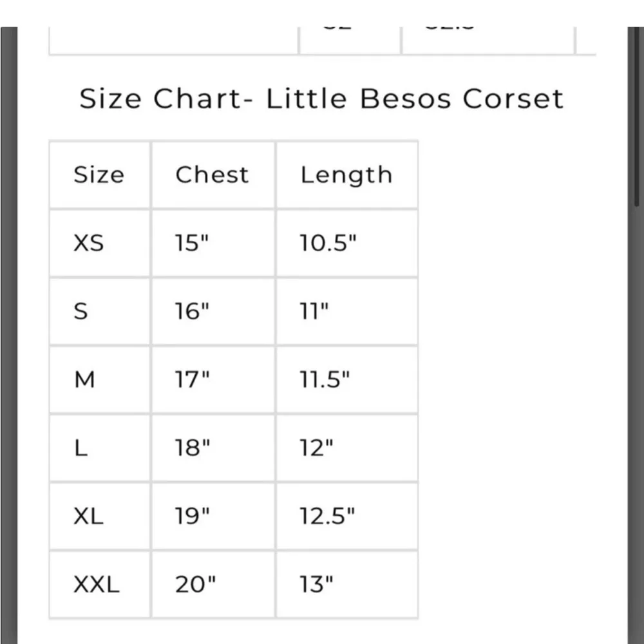Select the XXL size cell
The width and height of the screenshot is (644, 644).
(x=96, y=585)
